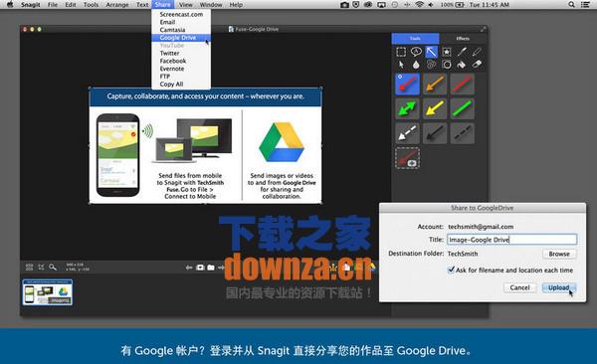597x364 pixels.
Task: Open Spotlight search in menu bar
Action: tap(571, 5)
